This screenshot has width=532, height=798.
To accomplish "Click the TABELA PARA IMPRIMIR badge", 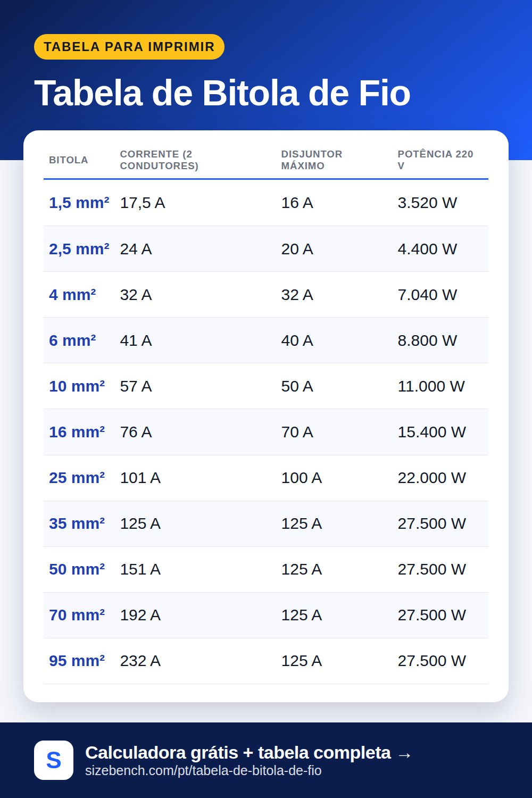I will (x=129, y=47).
